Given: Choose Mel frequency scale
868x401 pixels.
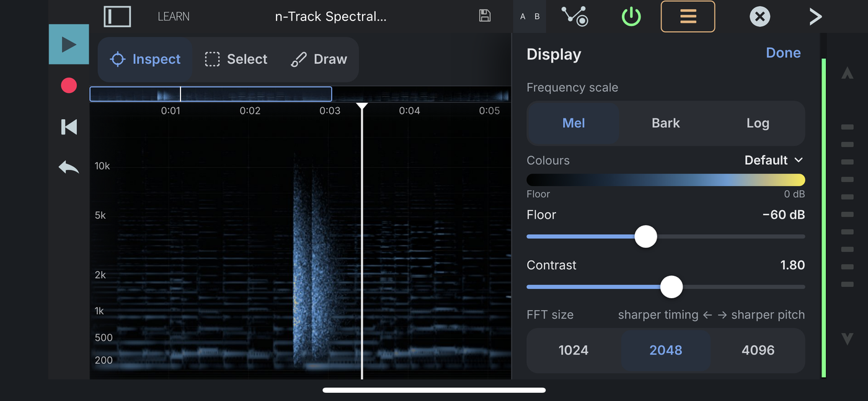Looking at the screenshot, I should click(573, 123).
